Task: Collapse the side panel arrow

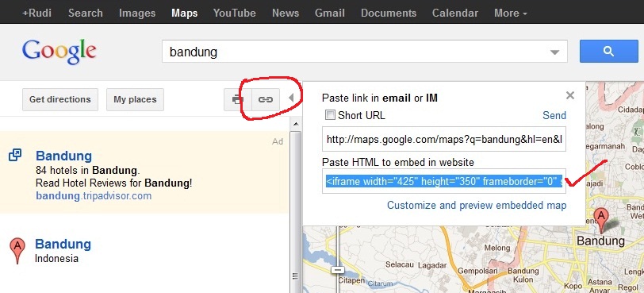Action: pos(291,98)
